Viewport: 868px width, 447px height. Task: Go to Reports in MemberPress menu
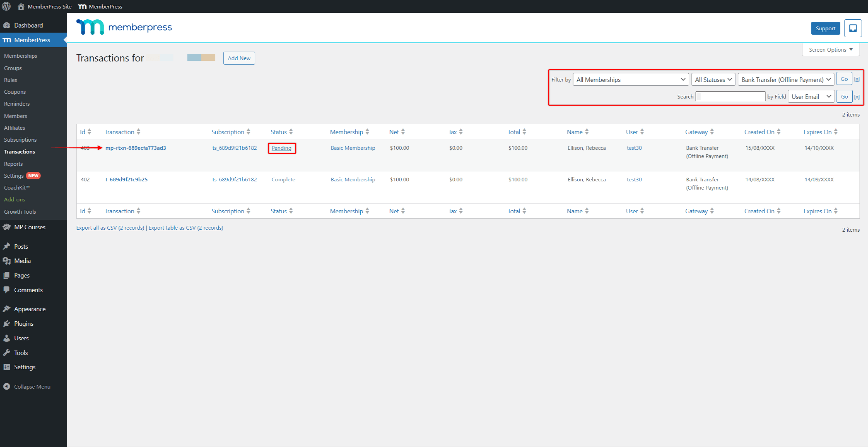13,164
